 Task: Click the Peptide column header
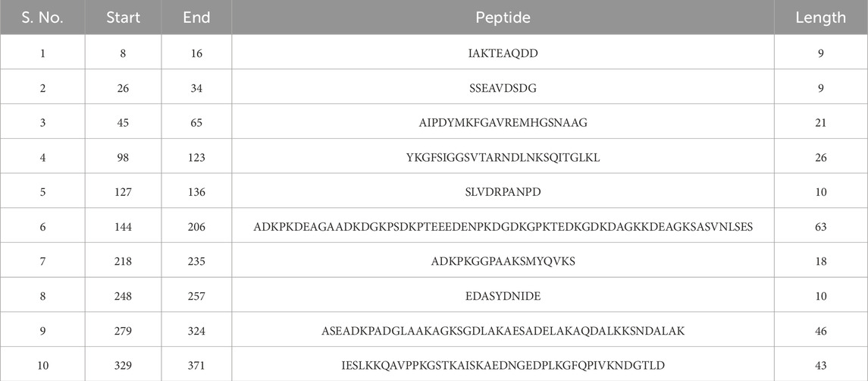pyautogui.click(x=503, y=17)
